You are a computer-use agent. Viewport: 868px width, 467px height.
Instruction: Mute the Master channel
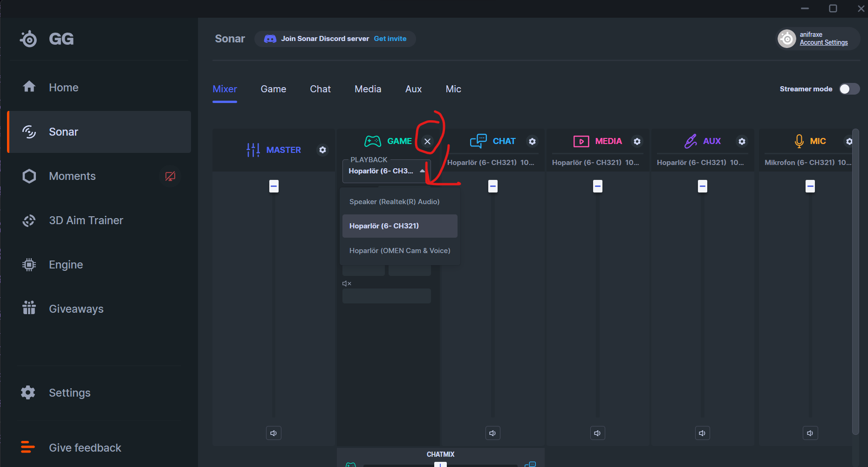pos(273,433)
